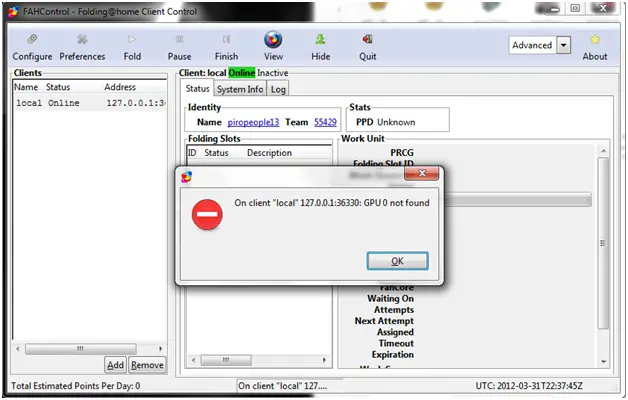Click the PRCG label

coord(402,153)
